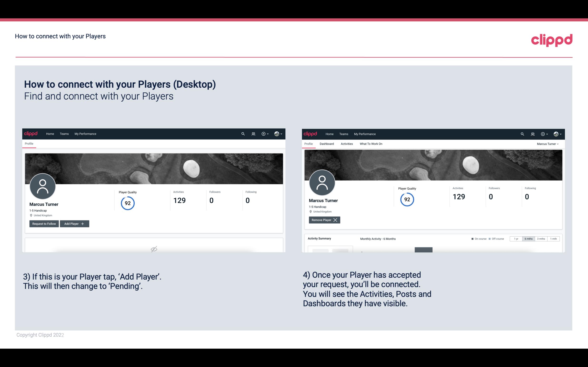This screenshot has width=588, height=367.
Task: Click the 'Request to Follow' button
Action: point(44,223)
